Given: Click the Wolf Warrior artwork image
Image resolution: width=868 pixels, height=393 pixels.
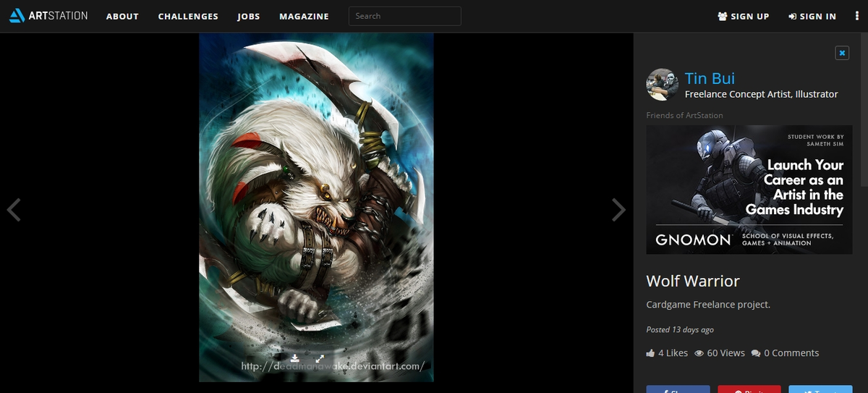Looking at the screenshot, I should [316, 207].
